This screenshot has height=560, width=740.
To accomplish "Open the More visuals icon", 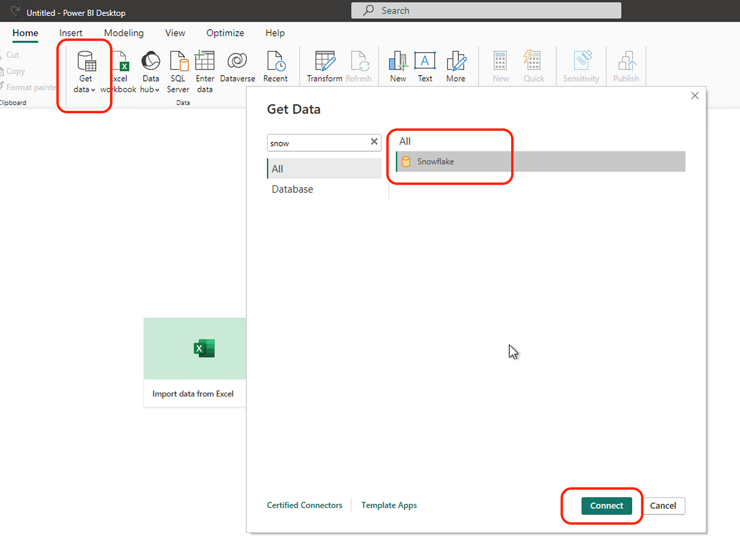I will (x=456, y=61).
